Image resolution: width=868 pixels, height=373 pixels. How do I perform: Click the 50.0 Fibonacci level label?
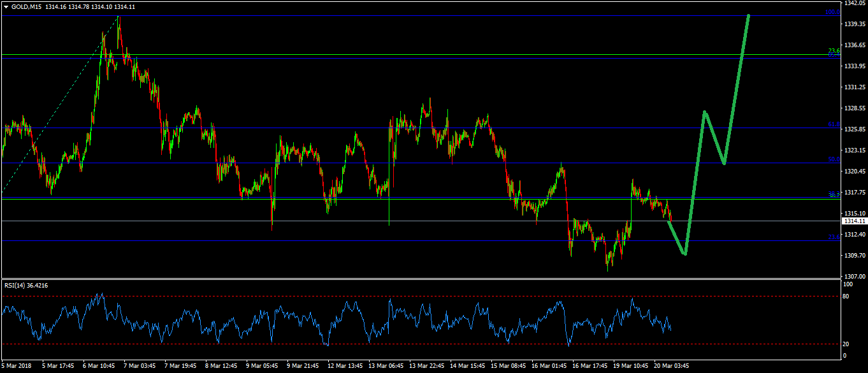832,159
